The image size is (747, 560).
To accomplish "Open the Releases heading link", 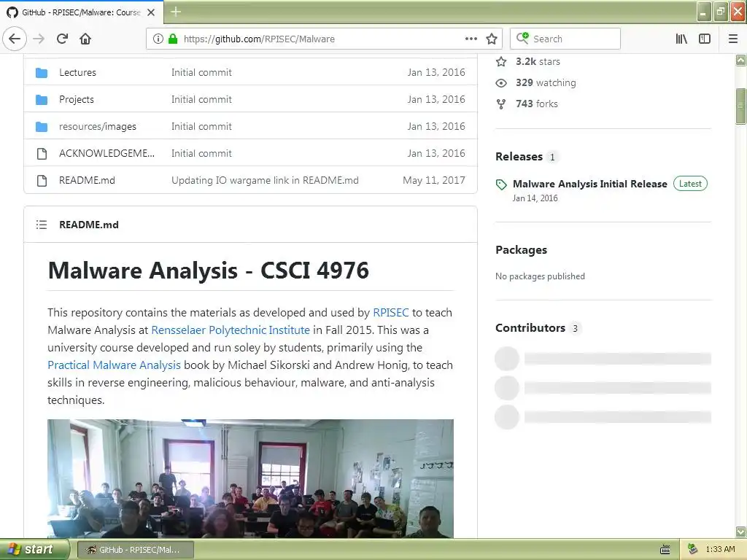I will tap(519, 156).
